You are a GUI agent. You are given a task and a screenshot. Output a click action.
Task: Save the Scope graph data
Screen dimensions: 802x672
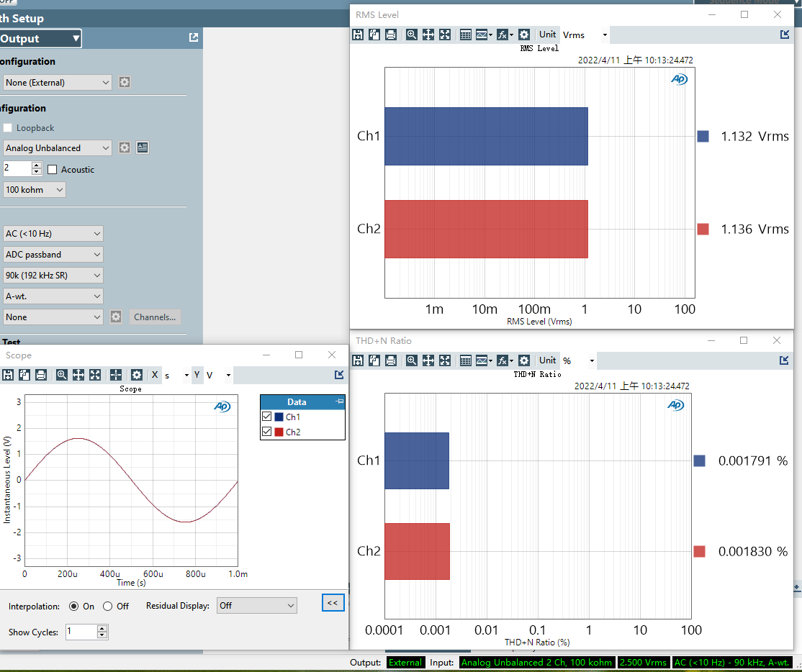(x=8, y=375)
